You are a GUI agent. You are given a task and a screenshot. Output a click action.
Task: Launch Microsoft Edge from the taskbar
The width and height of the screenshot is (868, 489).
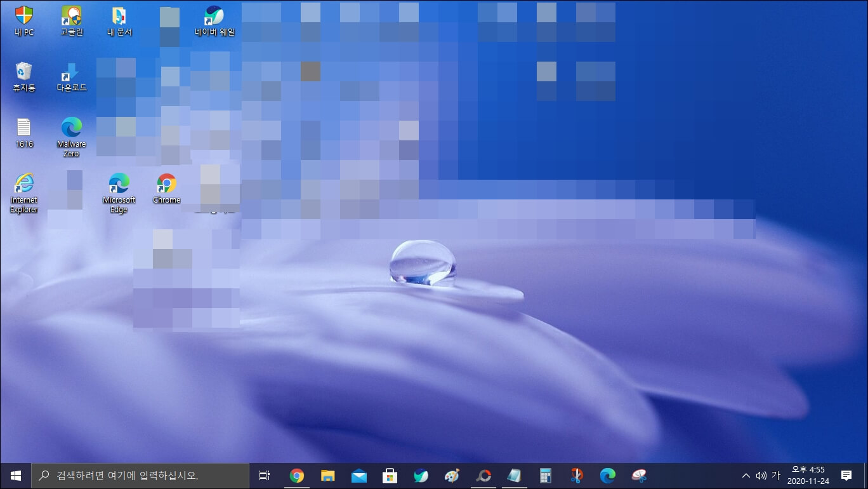click(608, 476)
